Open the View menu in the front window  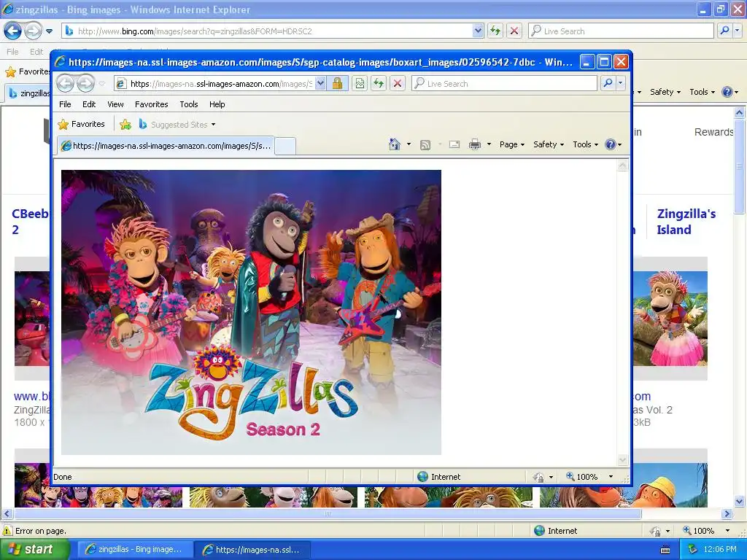tap(115, 104)
